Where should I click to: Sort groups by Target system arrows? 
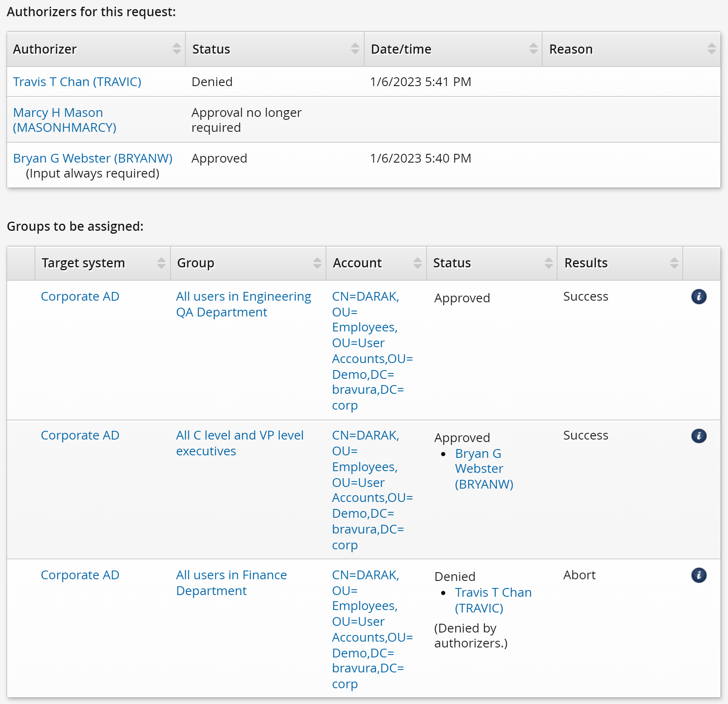[x=161, y=263]
